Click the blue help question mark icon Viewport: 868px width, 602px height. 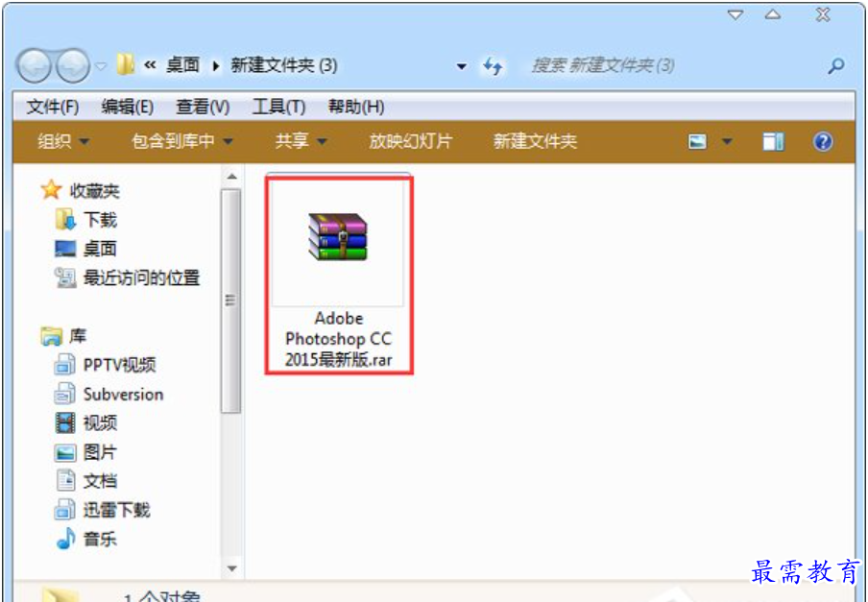pos(823,142)
